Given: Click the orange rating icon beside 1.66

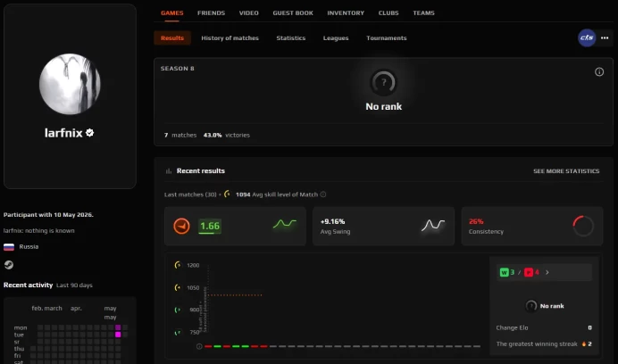Looking at the screenshot, I should coord(181,226).
